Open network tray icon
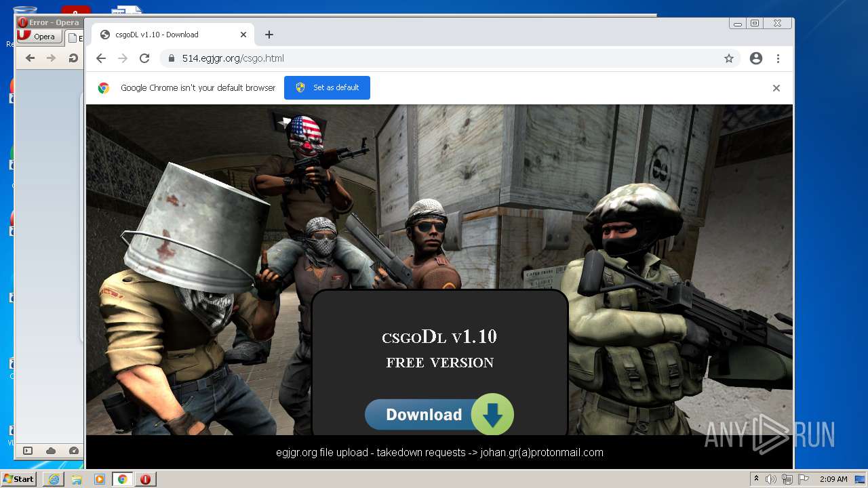 (x=787, y=479)
